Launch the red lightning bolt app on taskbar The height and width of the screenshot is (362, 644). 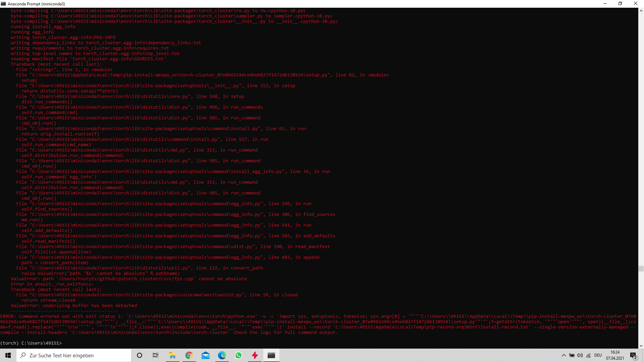coord(255,355)
